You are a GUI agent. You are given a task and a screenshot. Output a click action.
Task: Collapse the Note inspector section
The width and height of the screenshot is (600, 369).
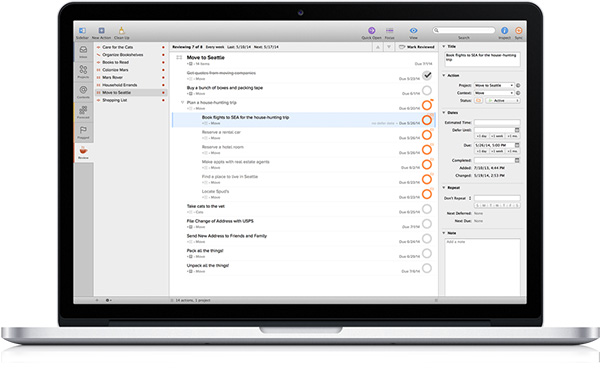[444, 233]
